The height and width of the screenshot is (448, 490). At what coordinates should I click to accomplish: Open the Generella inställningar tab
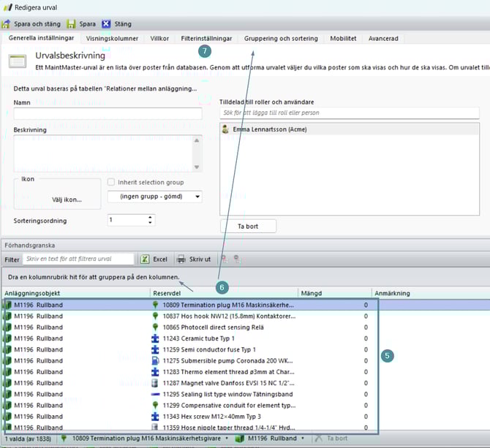coord(41,38)
